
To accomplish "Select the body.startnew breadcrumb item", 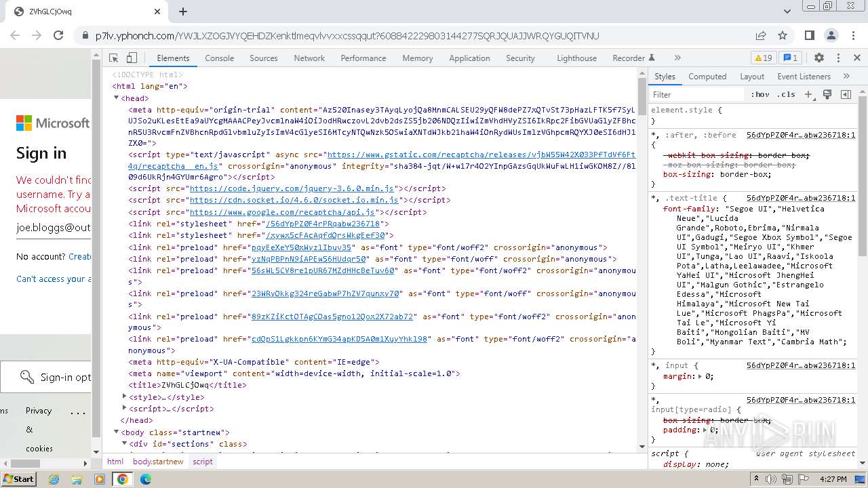I will pos(158,462).
